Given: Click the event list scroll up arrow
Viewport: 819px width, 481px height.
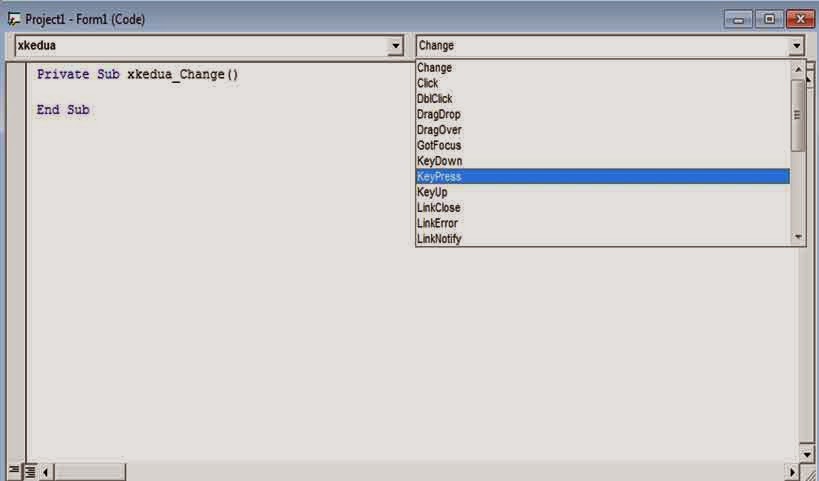Looking at the screenshot, I should pos(798,68).
